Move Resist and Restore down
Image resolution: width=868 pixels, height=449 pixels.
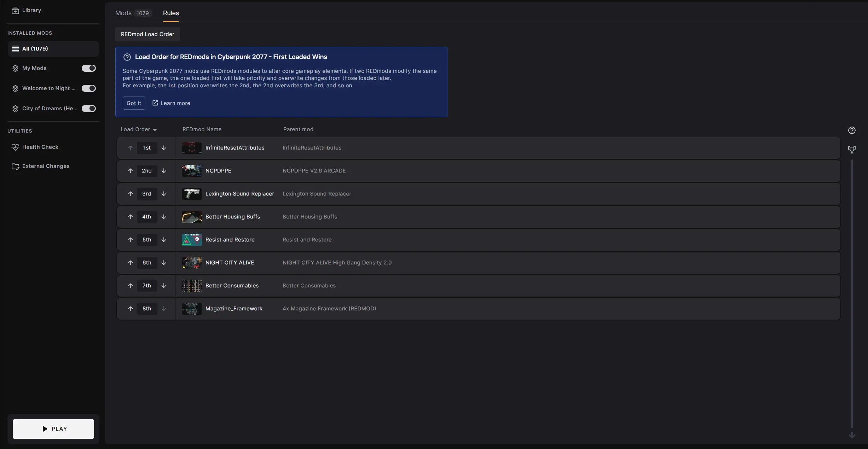(x=164, y=240)
